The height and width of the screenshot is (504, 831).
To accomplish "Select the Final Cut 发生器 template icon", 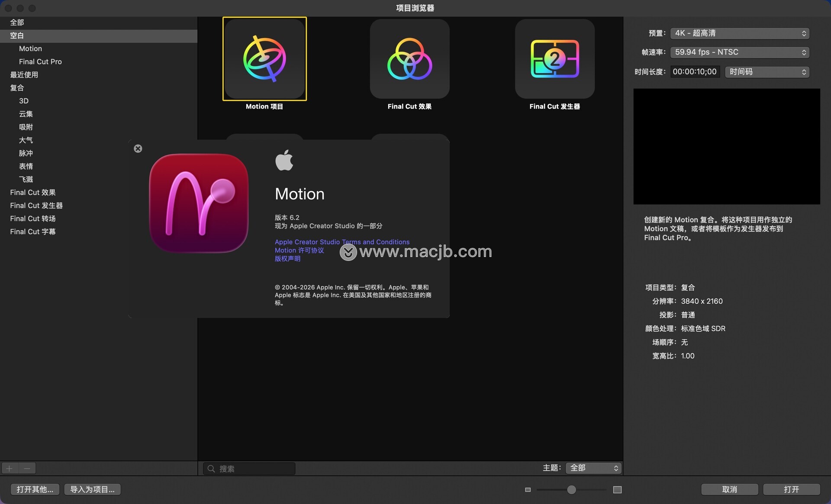I will click(x=554, y=59).
